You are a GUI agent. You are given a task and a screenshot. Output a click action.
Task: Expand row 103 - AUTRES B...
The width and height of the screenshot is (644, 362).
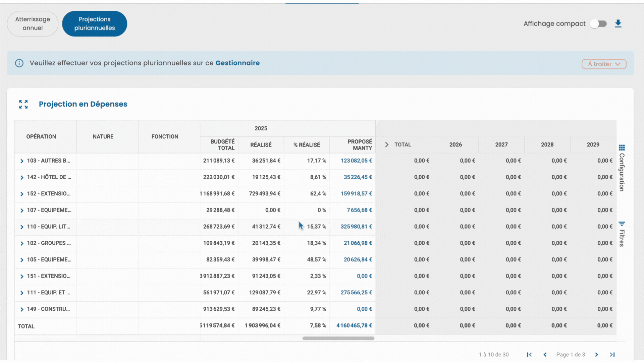tap(22, 161)
